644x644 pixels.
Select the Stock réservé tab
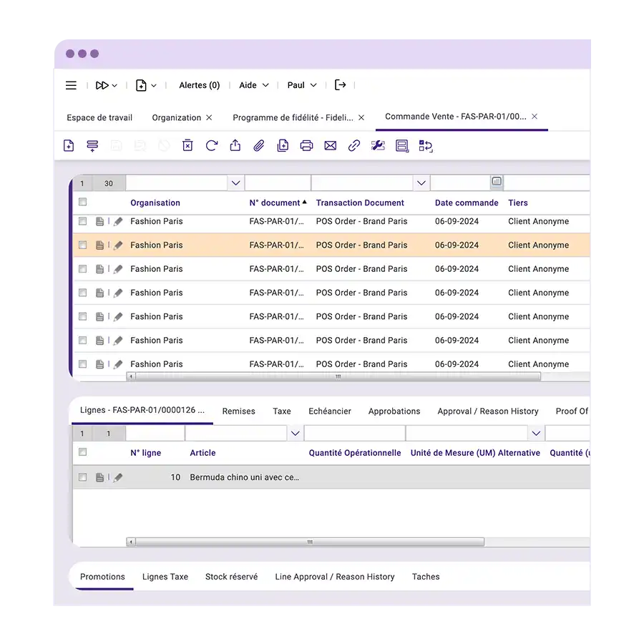(232, 577)
